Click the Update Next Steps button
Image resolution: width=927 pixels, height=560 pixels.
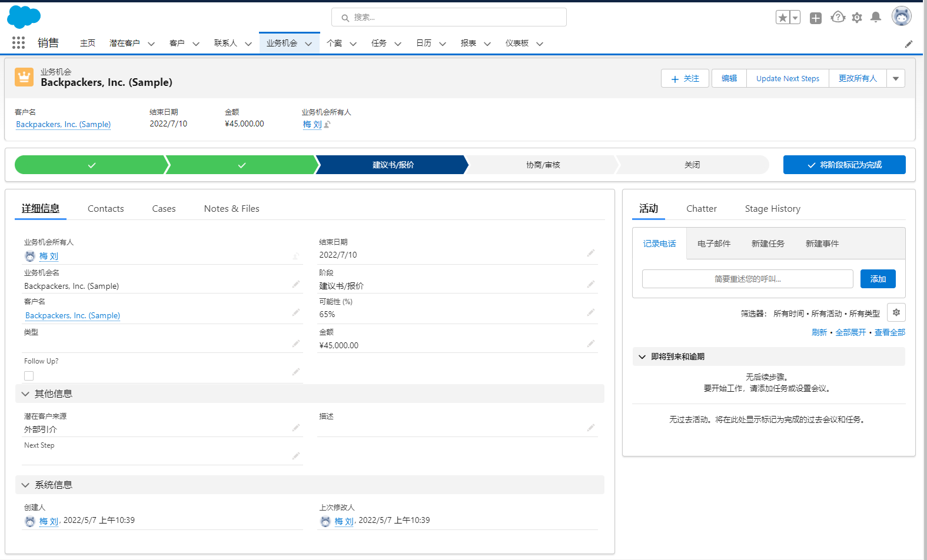coord(788,78)
